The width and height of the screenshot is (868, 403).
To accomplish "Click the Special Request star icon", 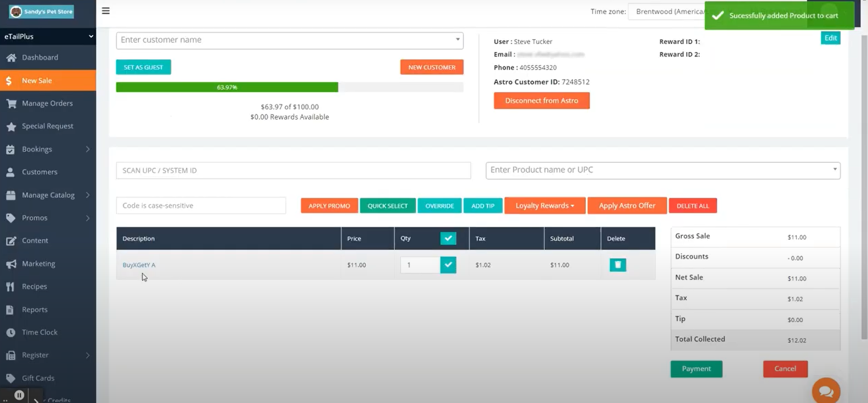I will tap(11, 126).
